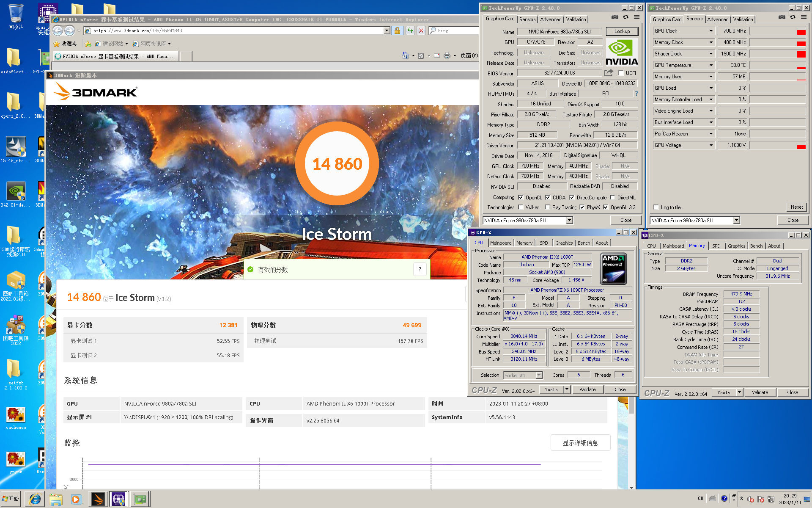Screen dimensions: 812x508
Task: Click the add-to-favorites star with green arrow
Action: 88,44
